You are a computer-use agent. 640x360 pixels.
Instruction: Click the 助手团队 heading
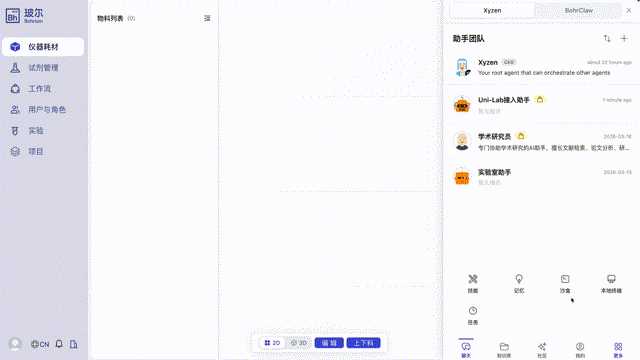point(469,39)
